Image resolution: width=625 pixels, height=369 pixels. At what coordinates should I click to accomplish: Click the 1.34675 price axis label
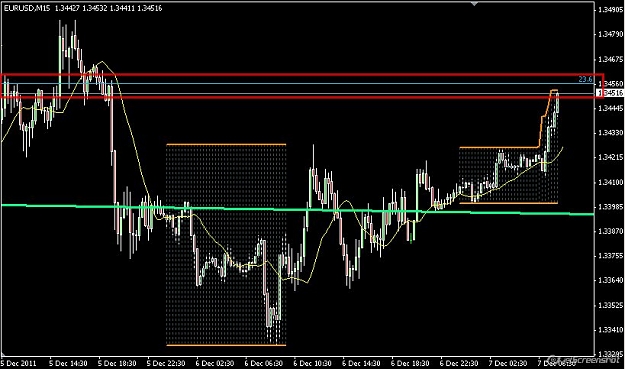611,59
